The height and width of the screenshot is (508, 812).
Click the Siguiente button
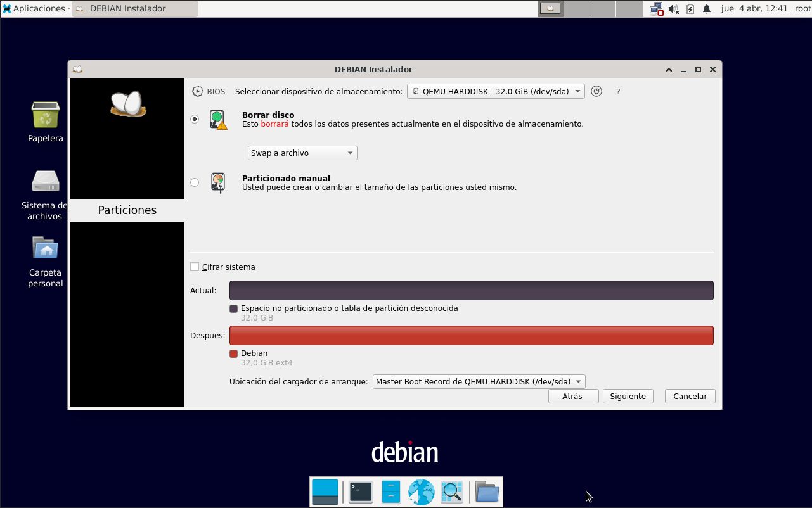pos(628,396)
